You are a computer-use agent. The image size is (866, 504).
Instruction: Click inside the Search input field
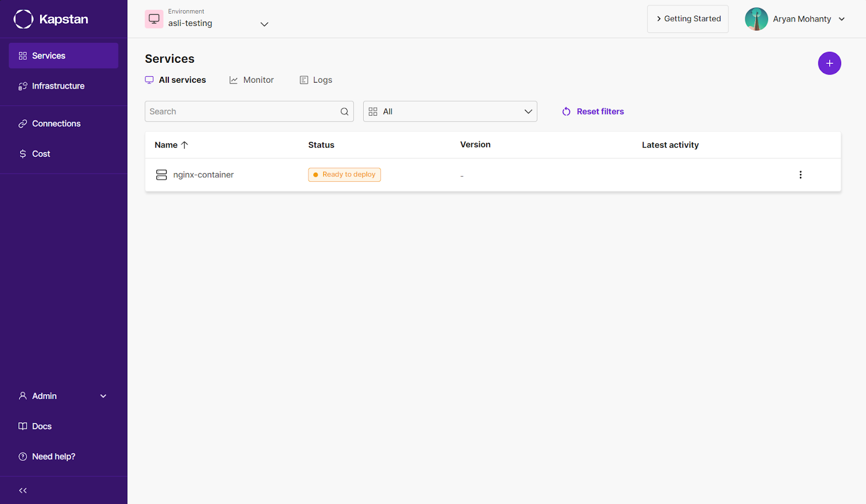pos(249,111)
